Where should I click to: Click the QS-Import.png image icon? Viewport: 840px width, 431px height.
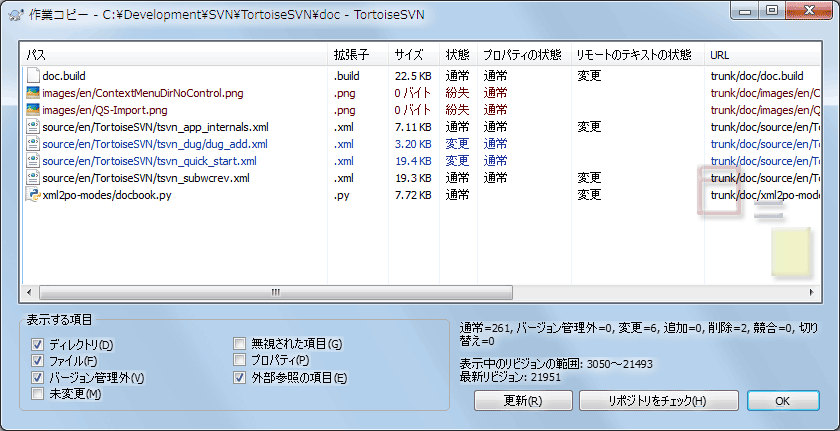pyautogui.click(x=33, y=110)
